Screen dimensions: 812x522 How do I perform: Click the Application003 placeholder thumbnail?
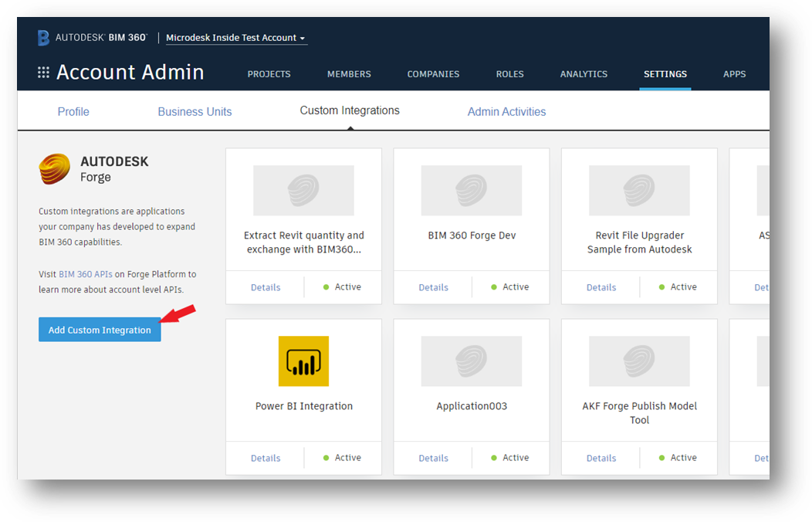click(472, 361)
